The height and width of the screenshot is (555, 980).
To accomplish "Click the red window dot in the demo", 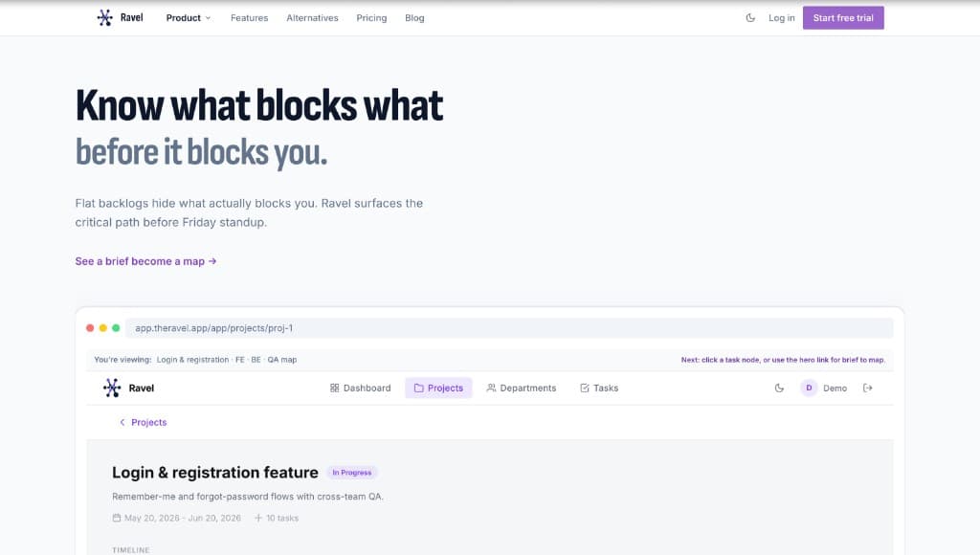I will tap(90, 328).
